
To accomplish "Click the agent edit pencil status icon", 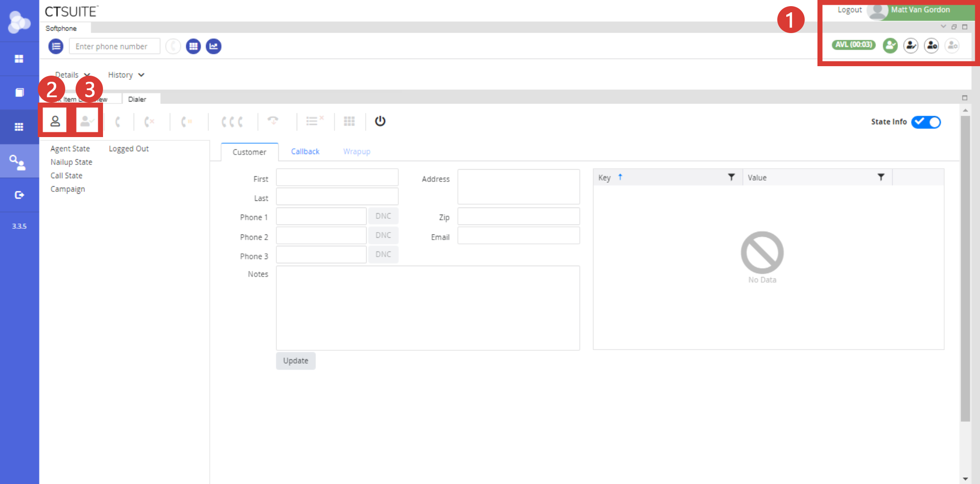I will [x=911, y=45].
